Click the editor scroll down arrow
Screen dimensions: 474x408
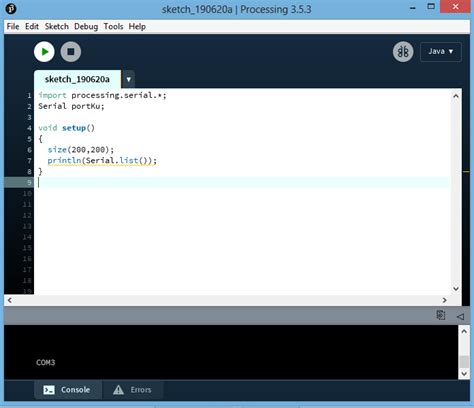click(x=456, y=289)
